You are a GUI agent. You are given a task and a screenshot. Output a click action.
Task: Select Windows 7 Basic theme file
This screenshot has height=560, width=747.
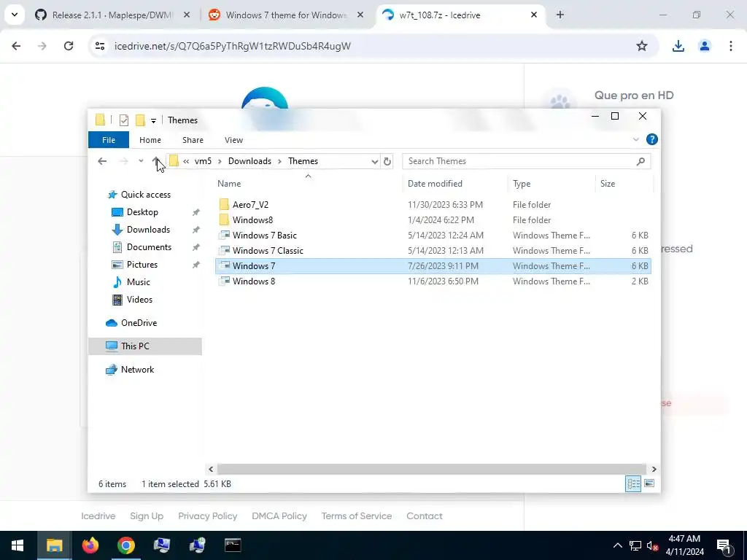264,236
